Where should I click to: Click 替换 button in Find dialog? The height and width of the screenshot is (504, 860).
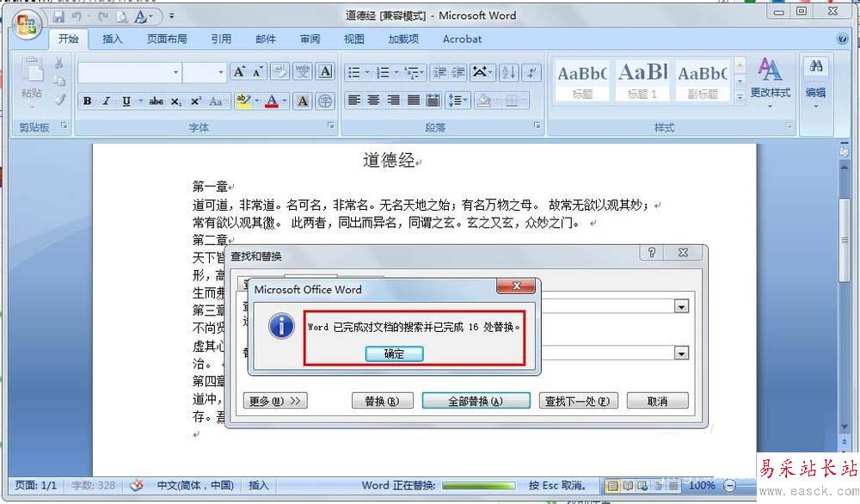[x=383, y=401]
